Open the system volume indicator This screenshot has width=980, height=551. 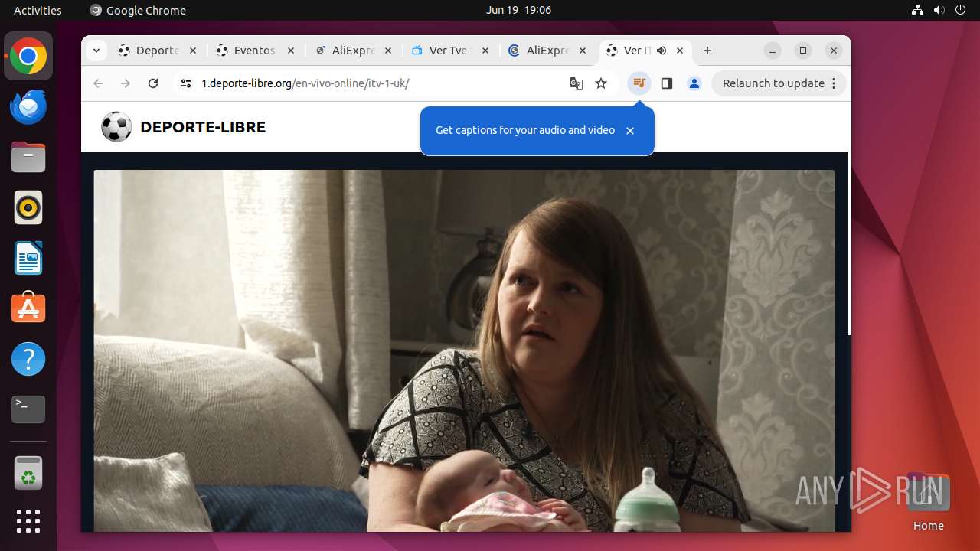point(939,10)
